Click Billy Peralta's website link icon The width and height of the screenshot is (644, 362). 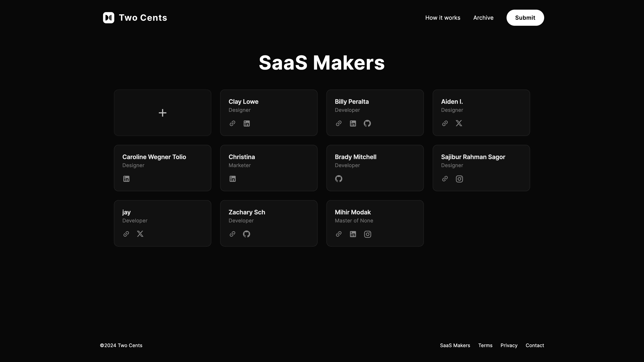click(339, 123)
